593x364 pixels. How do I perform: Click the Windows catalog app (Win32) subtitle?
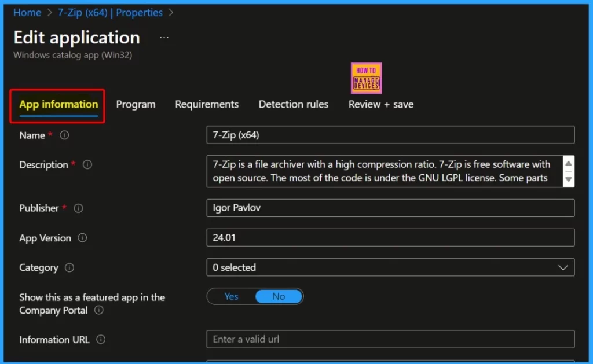[72, 55]
